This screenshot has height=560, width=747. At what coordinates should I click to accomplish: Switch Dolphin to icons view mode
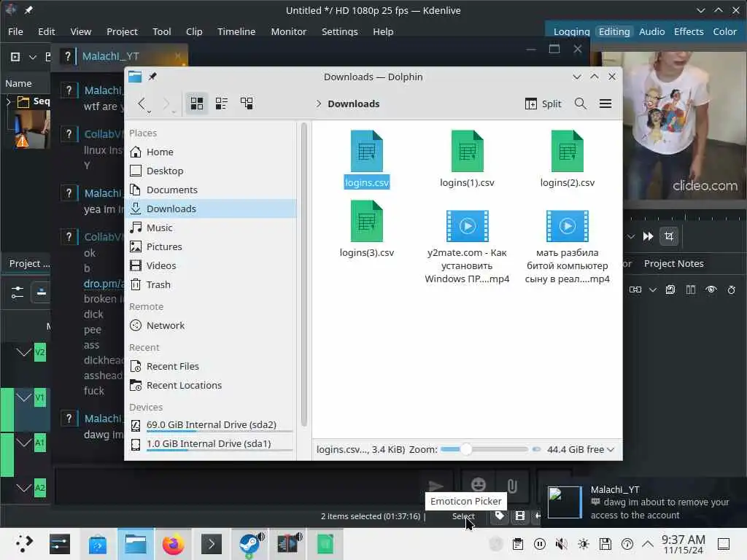[x=197, y=104]
